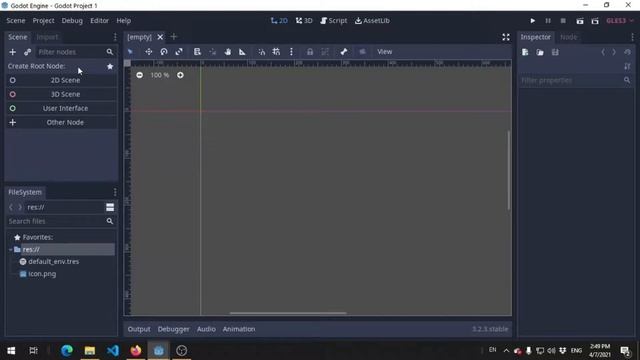Open the AssetLib workspace
Image resolution: width=640 pixels, height=360 pixels.
(372, 20)
